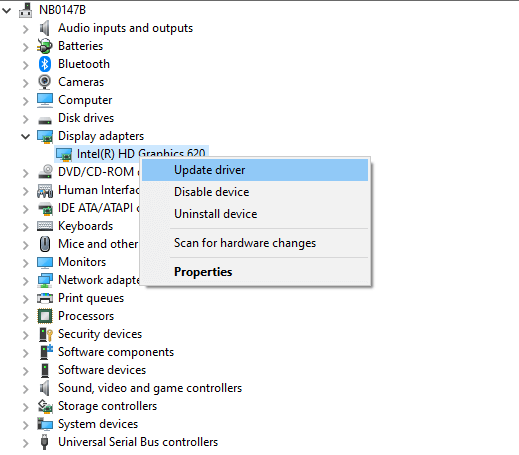Image resolution: width=519 pixels, height=455 pixels.
Task: Click the Network adapters icon
Action: pyautogui.click(x=45, y=280)
